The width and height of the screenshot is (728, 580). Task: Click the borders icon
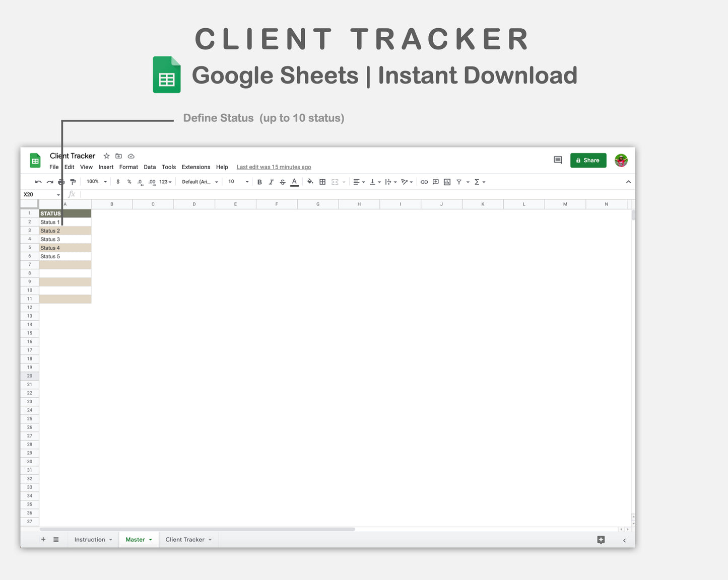(x=322, y=182)
